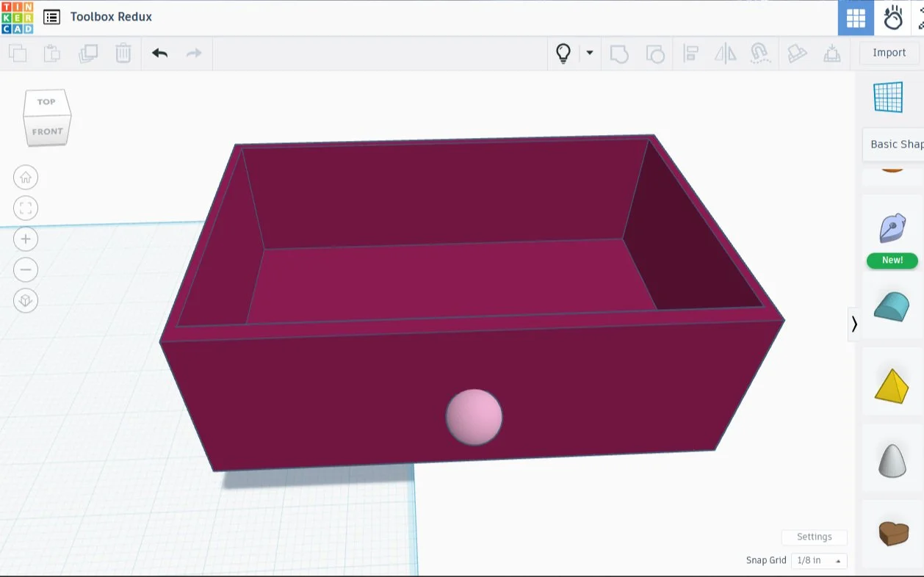Image resolution: width=924 pixels, height=577 pixels.
Task: Open the Snap Grid 1/8 in dropdown
Action: tap(818, 560)
